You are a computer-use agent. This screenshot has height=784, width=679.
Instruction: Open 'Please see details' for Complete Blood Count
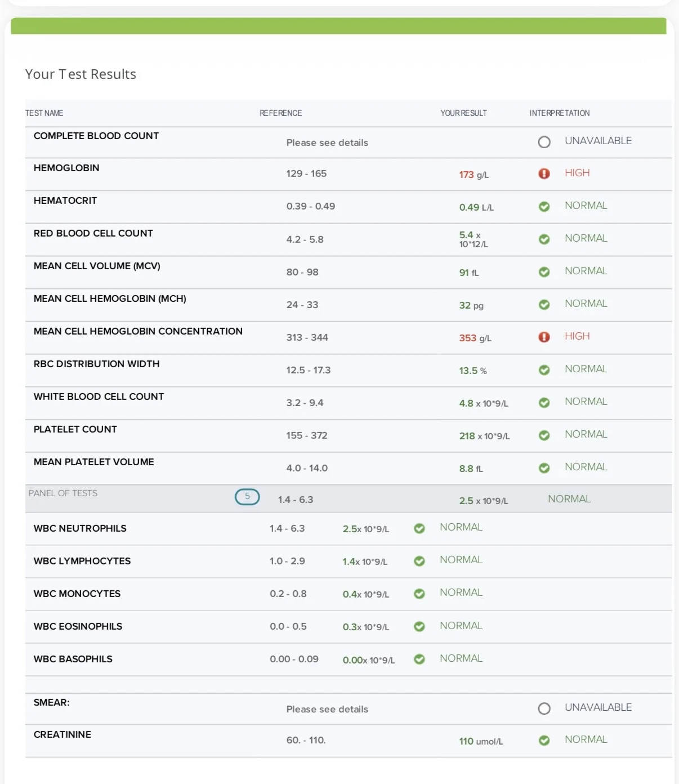327,142
